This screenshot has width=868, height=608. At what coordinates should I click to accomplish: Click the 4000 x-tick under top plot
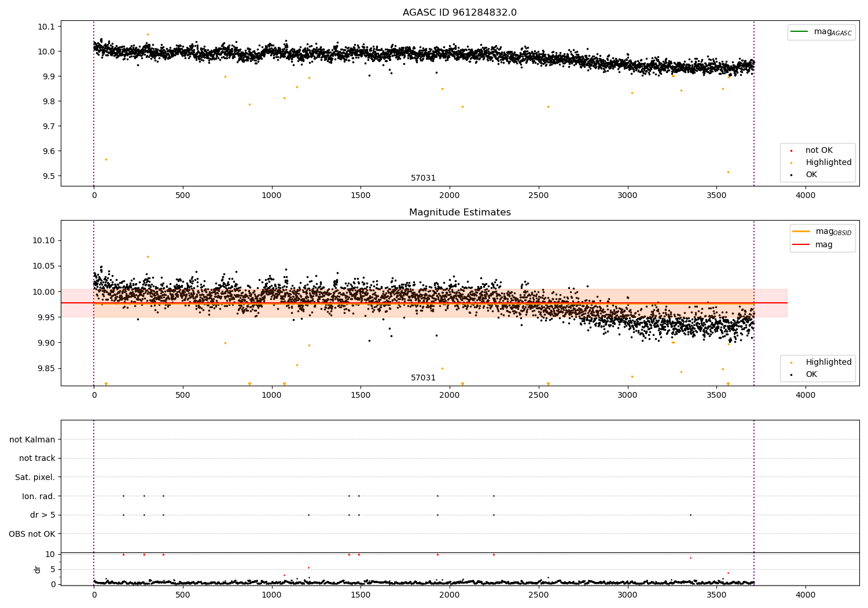pos(806,196)
